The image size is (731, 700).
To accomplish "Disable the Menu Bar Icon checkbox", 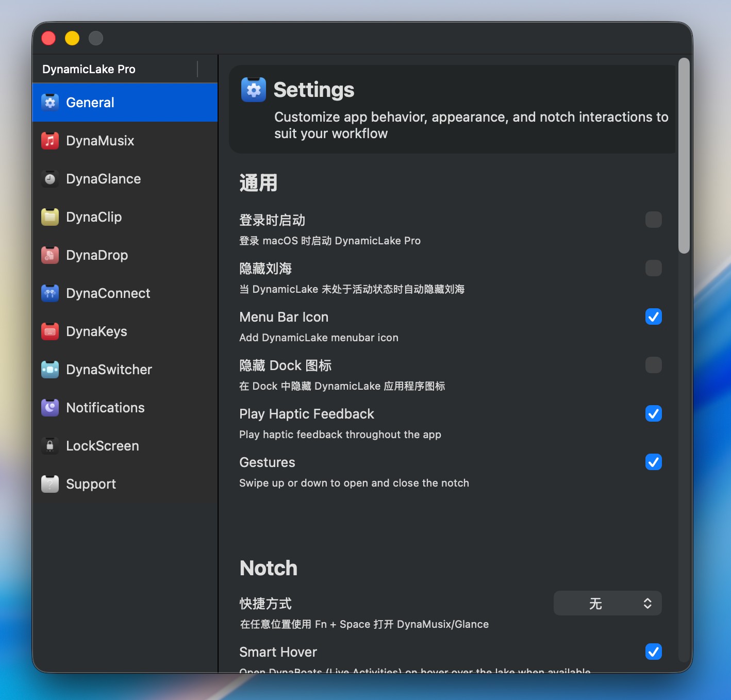I will [x=653, y=316].
